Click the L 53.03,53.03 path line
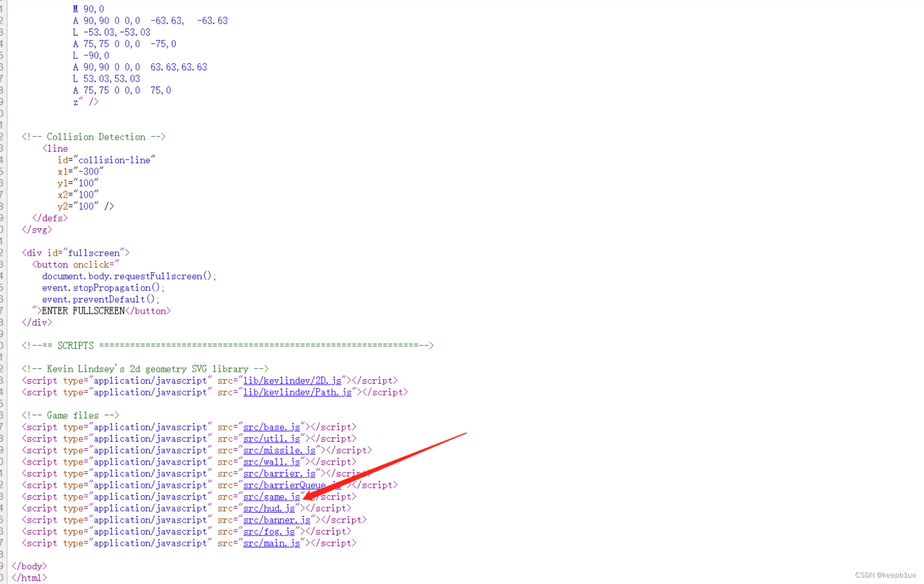This screenshot has width=924, height=584. pos(106,78)
